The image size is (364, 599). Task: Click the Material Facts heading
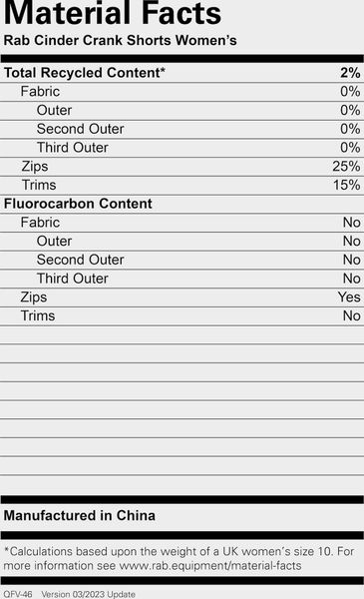click(x=113, y=13)
